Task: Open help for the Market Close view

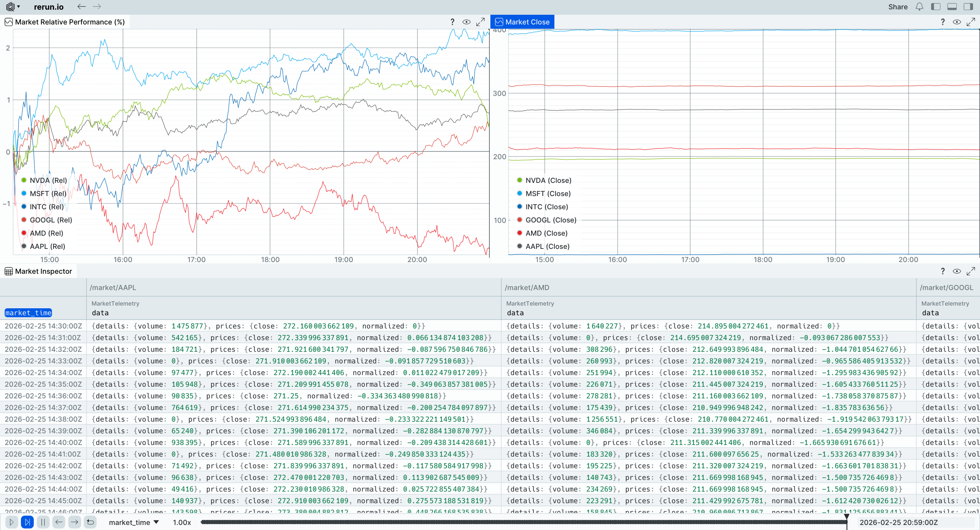Action: point(943,22)
